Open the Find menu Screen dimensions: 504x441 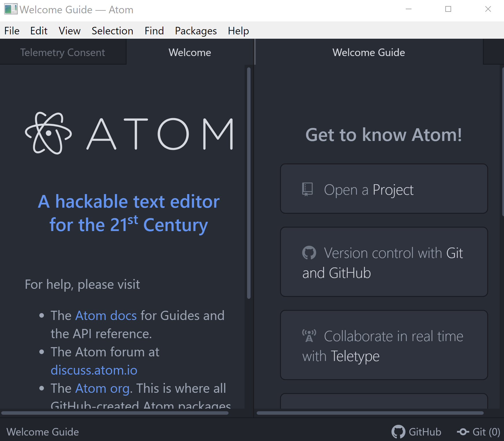154,31
